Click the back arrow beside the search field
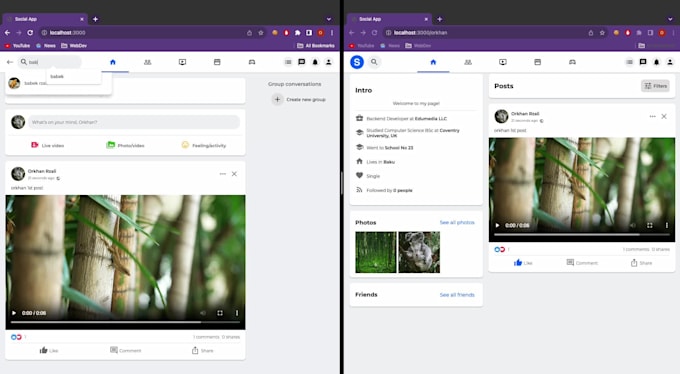The width and height of the screenshot is (680, 374). pyautogui.click(x=10, y=62)
